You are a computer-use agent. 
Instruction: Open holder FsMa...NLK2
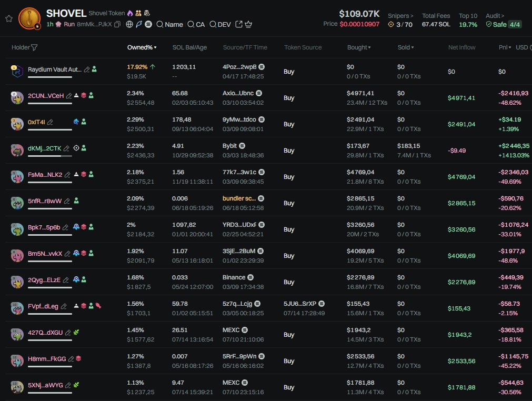(45, 175)
